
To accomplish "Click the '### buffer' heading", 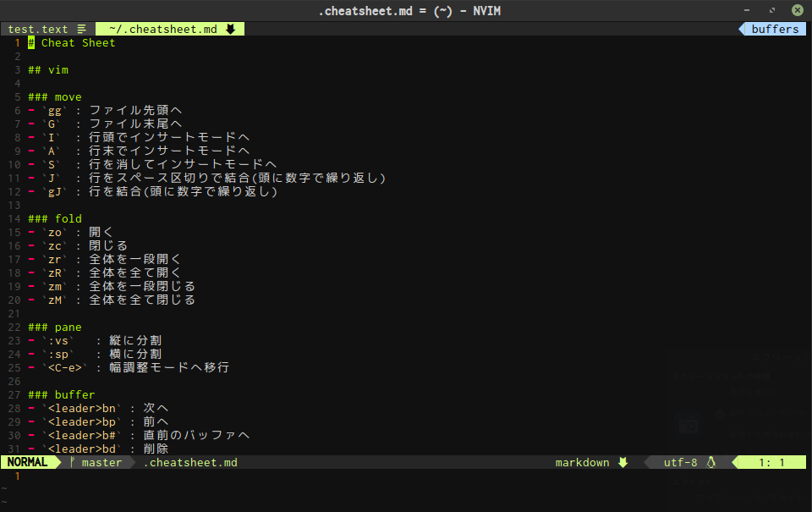I will tap(62, 395).
